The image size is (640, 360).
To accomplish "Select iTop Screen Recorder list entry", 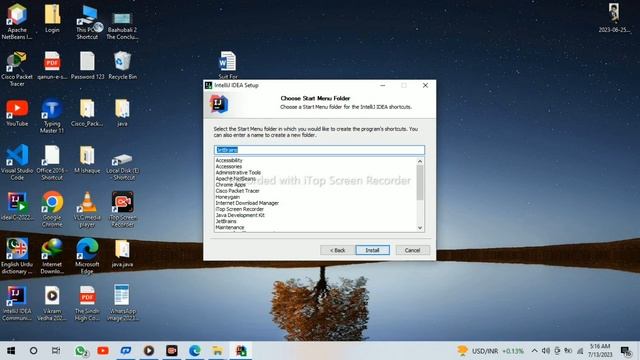I will point(240,209).
